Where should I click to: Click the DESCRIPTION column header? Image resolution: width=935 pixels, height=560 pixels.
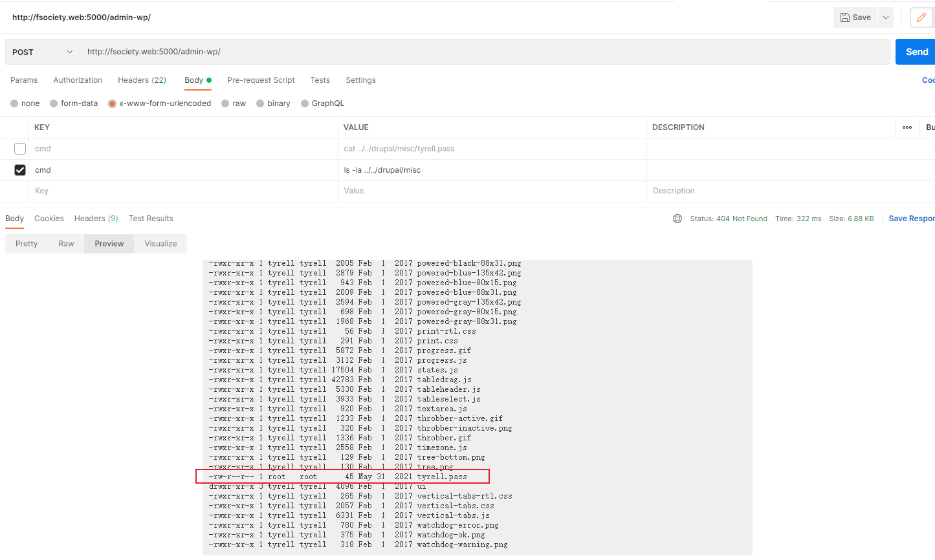678,127
